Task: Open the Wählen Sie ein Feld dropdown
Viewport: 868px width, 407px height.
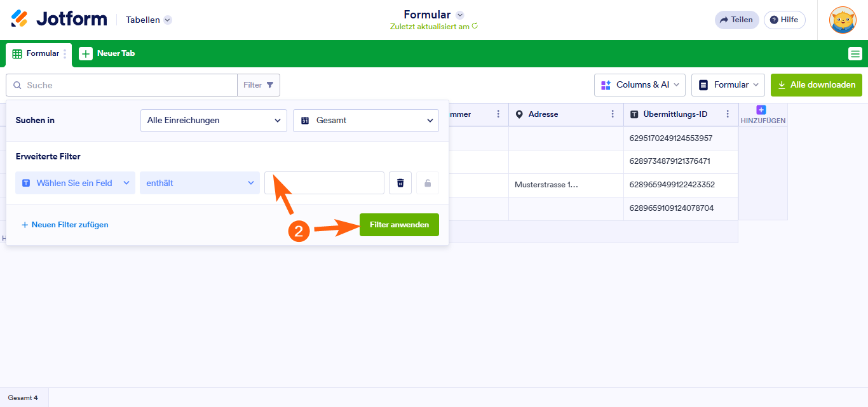Action: point(75,183)
